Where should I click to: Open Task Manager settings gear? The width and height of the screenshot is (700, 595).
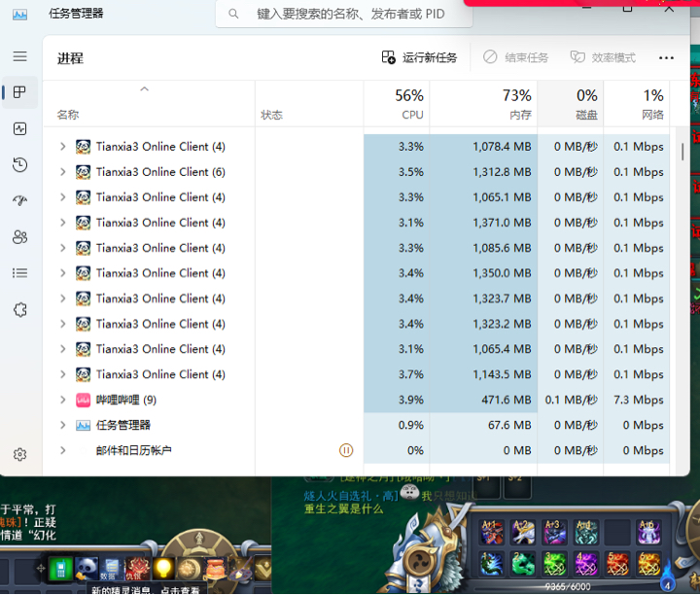tap(19, 454)
